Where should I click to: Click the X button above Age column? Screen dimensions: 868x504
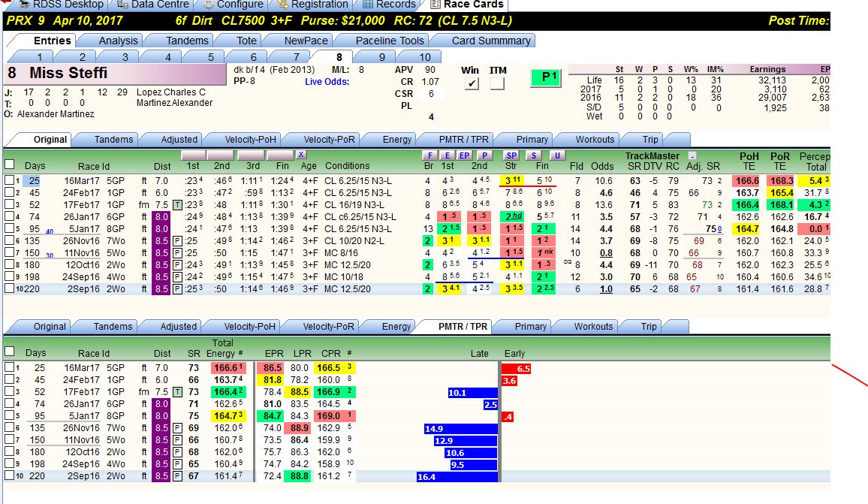tap(300, 155)
